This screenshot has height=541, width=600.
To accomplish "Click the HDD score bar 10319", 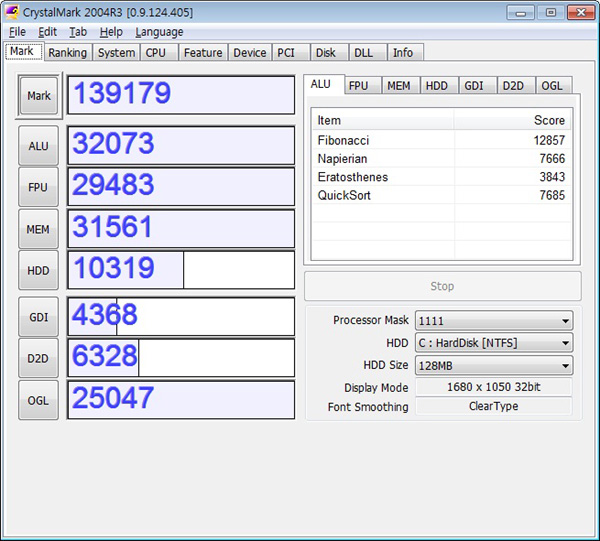I will pos(181,270).
